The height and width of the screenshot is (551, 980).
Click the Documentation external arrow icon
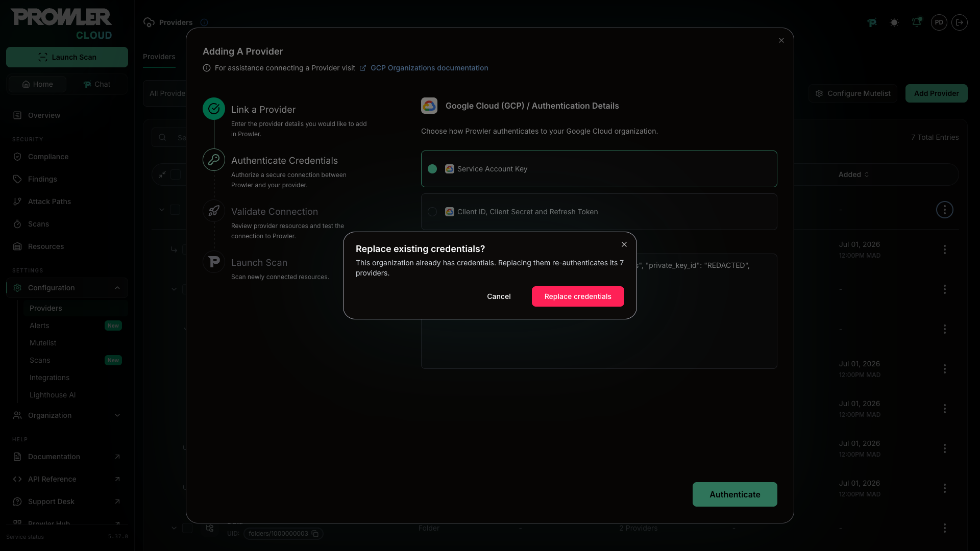(x=117, y=457)
